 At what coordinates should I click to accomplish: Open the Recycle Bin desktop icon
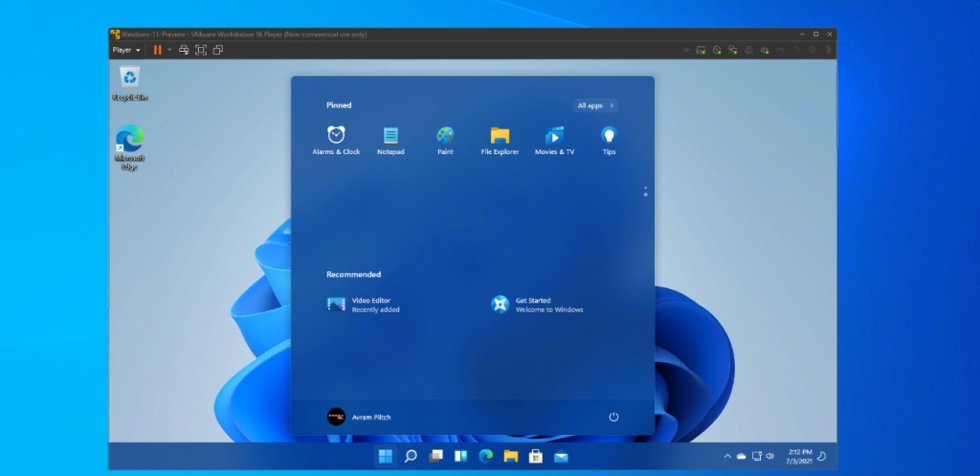click(129, 83)
